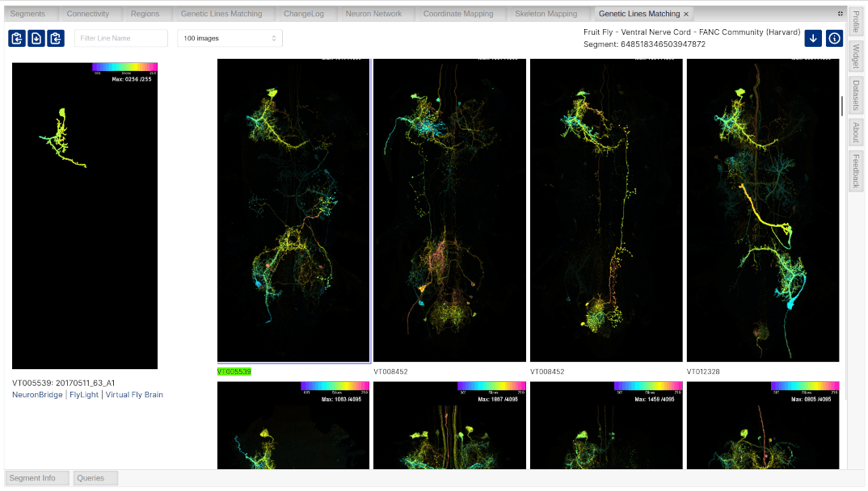This screenshot has height=491, width=868.
Task: Click the clipboard icon with down arrow
Action: pos(36,38)
